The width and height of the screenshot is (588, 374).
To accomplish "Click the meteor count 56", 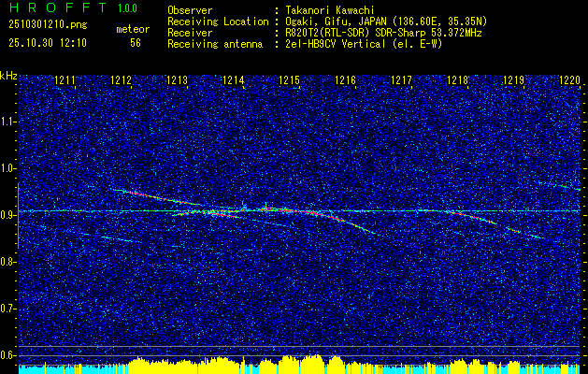I will pyautogui.click(x=136, y=43).
